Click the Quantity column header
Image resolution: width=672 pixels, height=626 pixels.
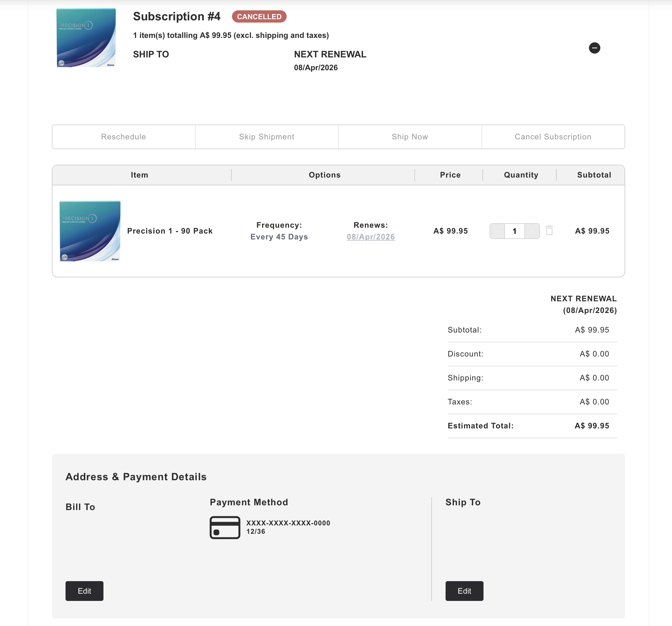coord(521,175)
